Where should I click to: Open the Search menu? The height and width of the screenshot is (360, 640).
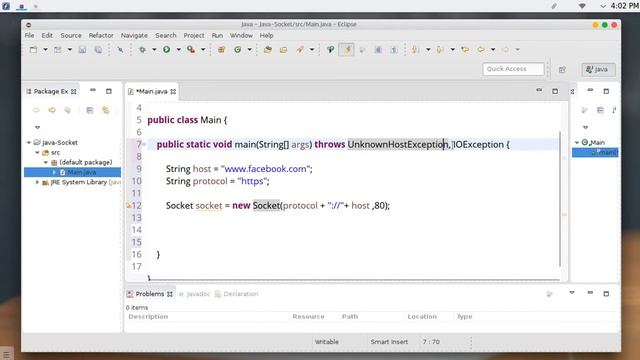[x=166, y=36]
